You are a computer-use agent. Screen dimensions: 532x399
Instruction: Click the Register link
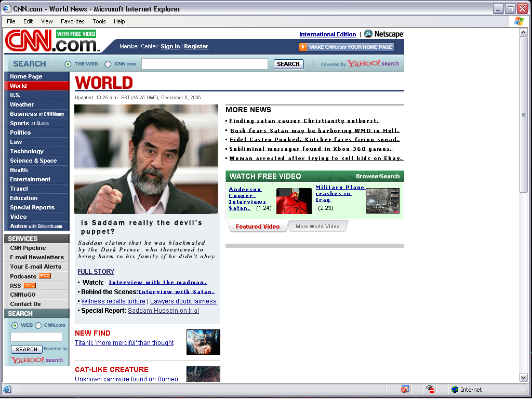click(x=196, y=46)
